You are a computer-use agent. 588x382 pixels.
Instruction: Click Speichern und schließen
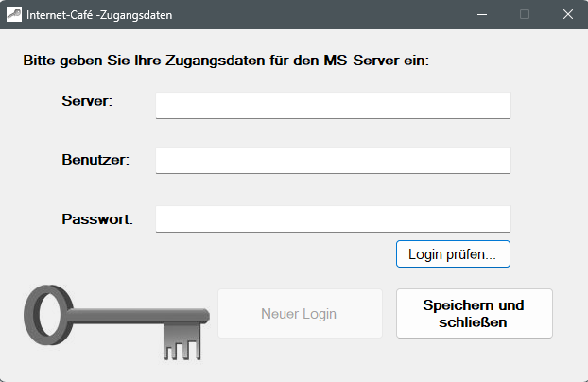click(474, 314)
